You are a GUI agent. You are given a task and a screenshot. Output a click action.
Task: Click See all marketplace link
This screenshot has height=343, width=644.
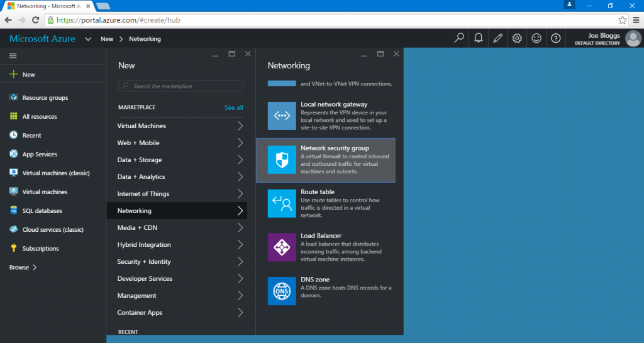234,107
